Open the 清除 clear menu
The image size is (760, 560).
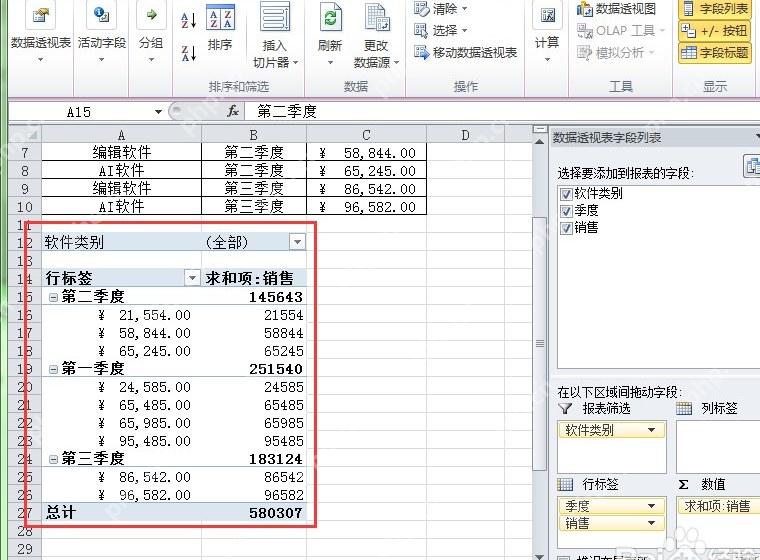[441, 8]
